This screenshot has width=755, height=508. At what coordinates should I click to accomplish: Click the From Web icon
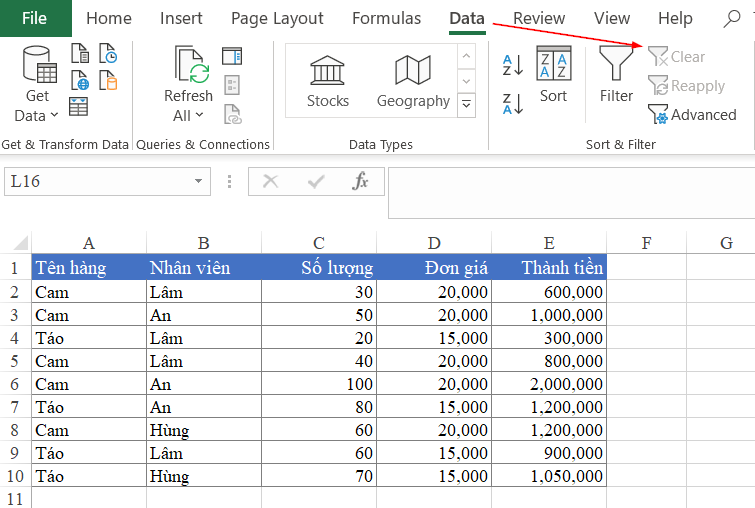(80, 82)
